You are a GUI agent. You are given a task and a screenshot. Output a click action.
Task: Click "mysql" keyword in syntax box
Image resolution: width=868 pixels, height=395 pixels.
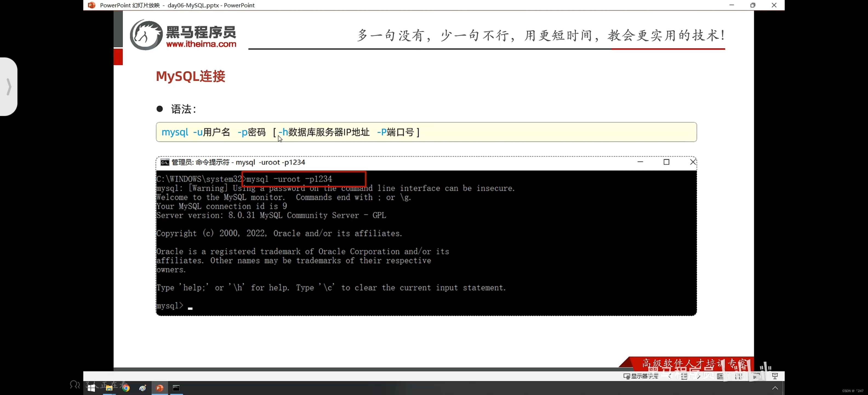tap(175, 132)
